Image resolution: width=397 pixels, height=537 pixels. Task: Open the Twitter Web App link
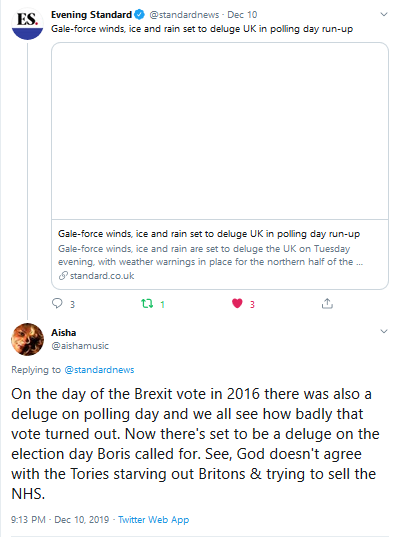click(x=153, y=520)
